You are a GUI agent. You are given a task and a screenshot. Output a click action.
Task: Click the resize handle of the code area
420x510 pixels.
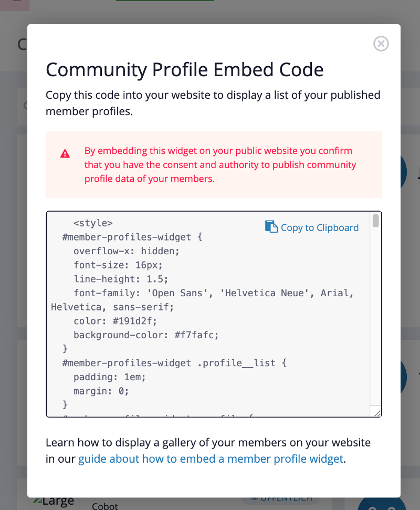click(x=377, y=413)
